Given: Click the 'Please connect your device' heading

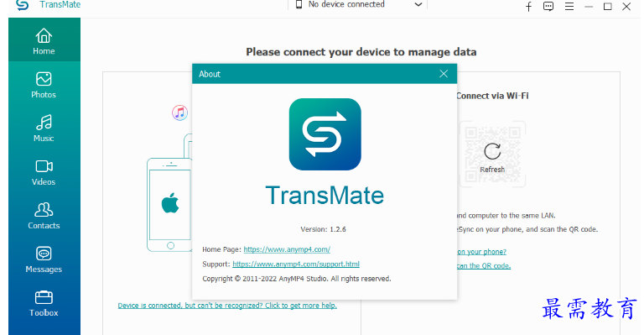Looking at the screenshot, I should coord(361,52).
